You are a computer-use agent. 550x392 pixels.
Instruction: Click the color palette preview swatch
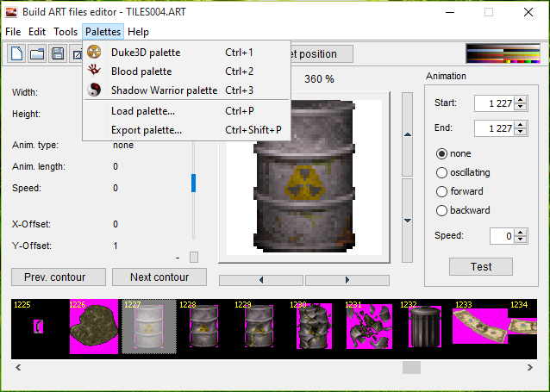coord(503,53)
